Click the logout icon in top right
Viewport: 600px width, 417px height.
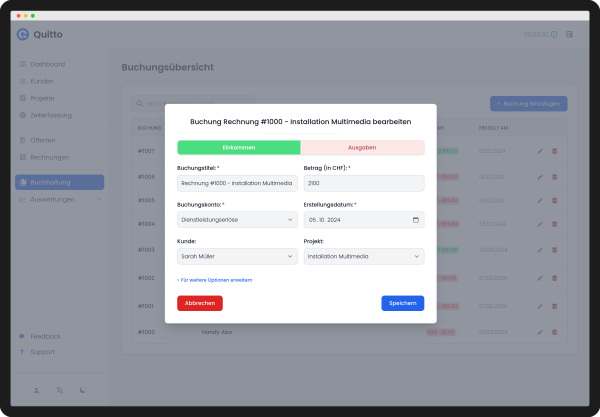coord(569,34)
